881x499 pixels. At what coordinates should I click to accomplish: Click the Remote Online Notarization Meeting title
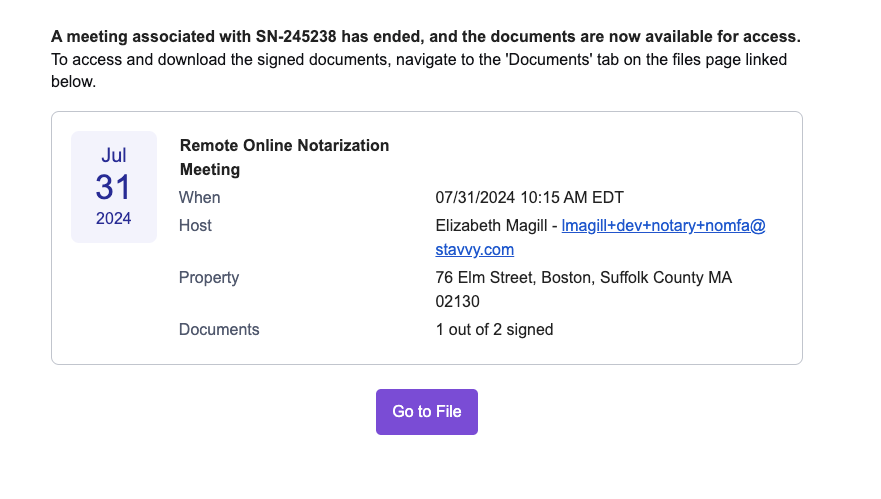click(284, 157)
